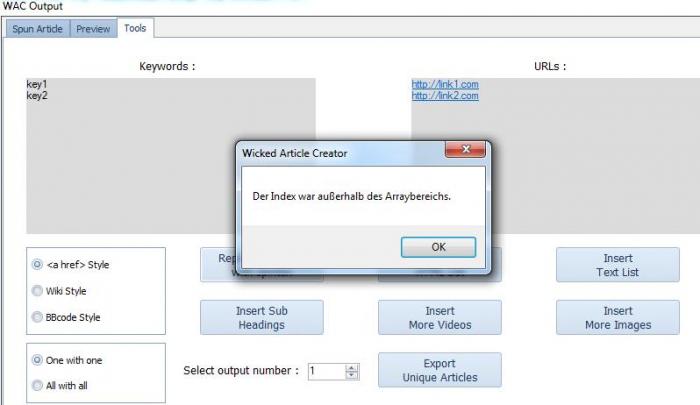The width and height of the screenshot is (700, 405).
Task: Click the array index error message text
Action: point(351,196)
